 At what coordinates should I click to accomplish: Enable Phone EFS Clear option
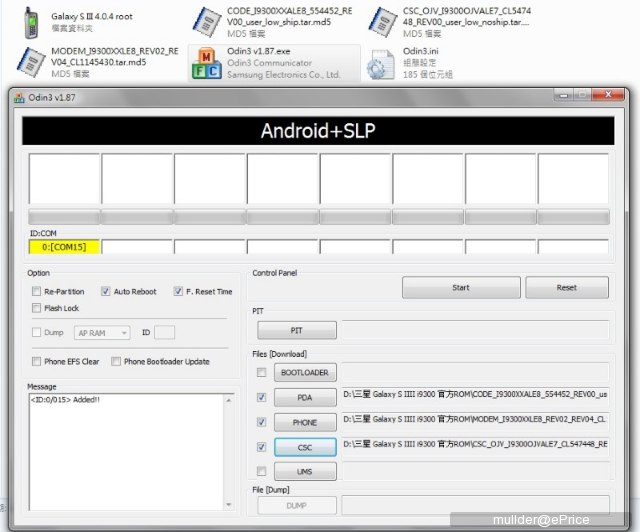pyautogui.click(x=36, y=361)
